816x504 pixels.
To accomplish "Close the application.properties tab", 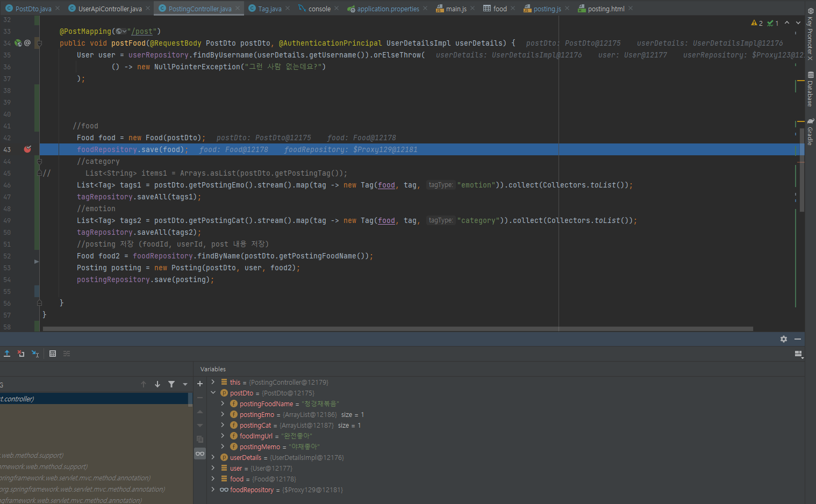I will click(x=425, y=8).
